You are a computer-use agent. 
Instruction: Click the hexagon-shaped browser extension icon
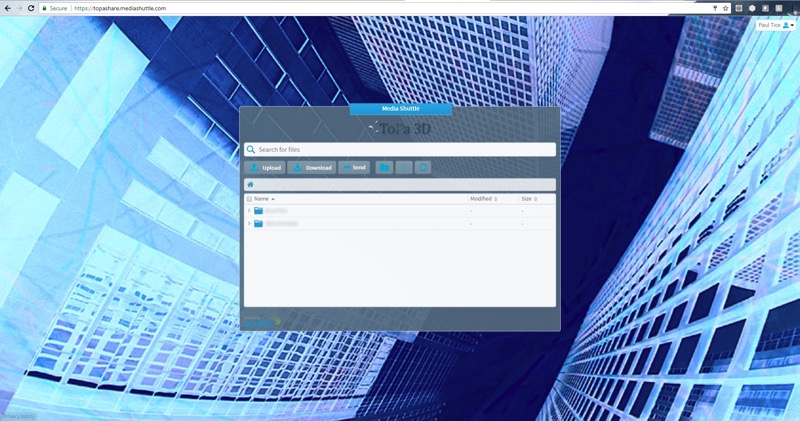click(752, 8)
